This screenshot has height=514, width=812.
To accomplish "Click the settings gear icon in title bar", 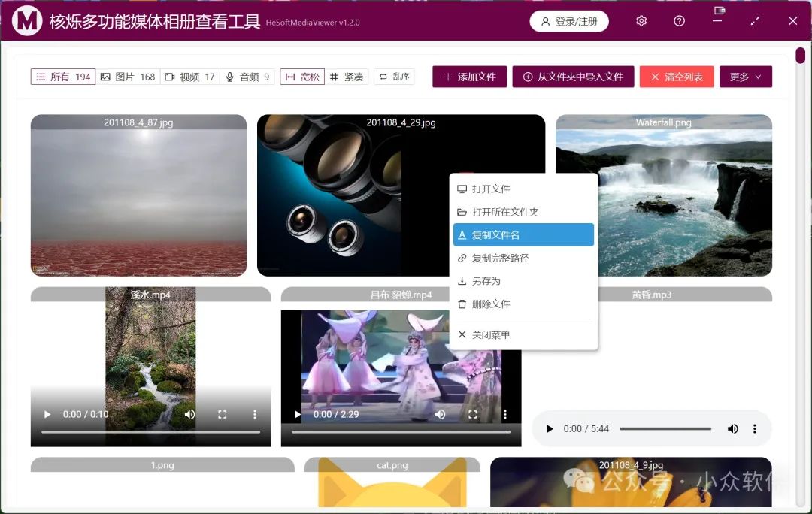I will (641, 21).
